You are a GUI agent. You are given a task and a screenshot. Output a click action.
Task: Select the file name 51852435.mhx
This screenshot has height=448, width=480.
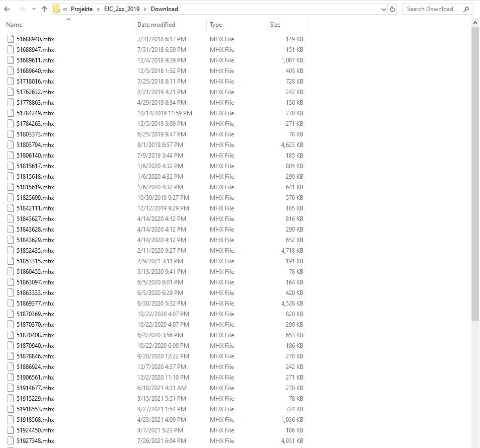pos(35,251)
